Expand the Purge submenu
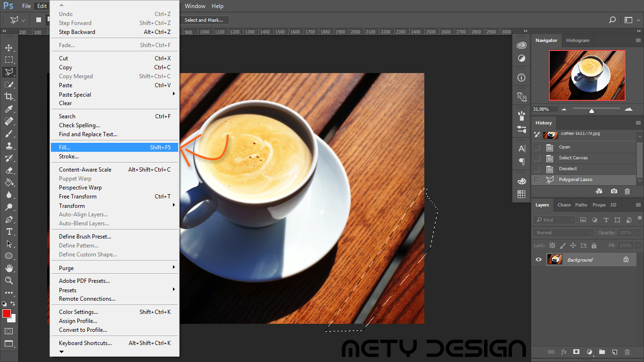Image resolution: width=644 pixels, height=362 pixels. 115,268
